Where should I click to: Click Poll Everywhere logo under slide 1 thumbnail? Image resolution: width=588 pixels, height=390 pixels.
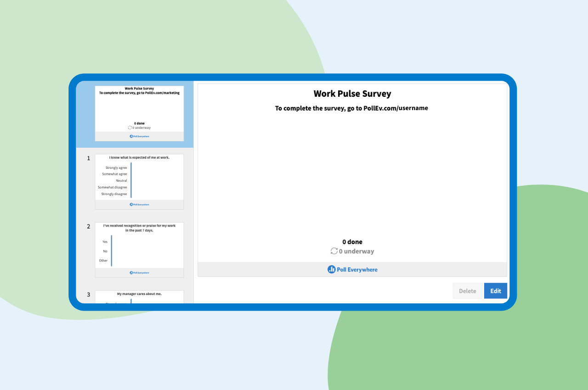pos(139,205)
